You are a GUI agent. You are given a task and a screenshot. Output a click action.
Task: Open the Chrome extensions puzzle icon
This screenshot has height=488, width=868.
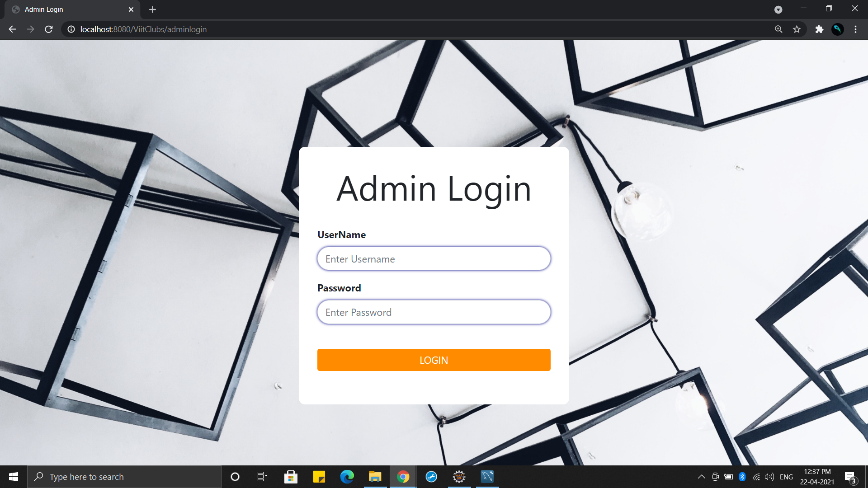(819, 29)
